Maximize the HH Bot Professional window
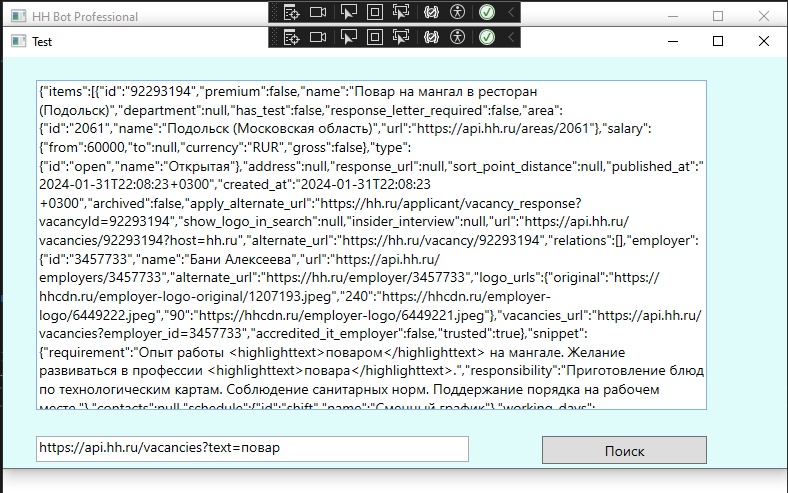 tap(718, 16)
